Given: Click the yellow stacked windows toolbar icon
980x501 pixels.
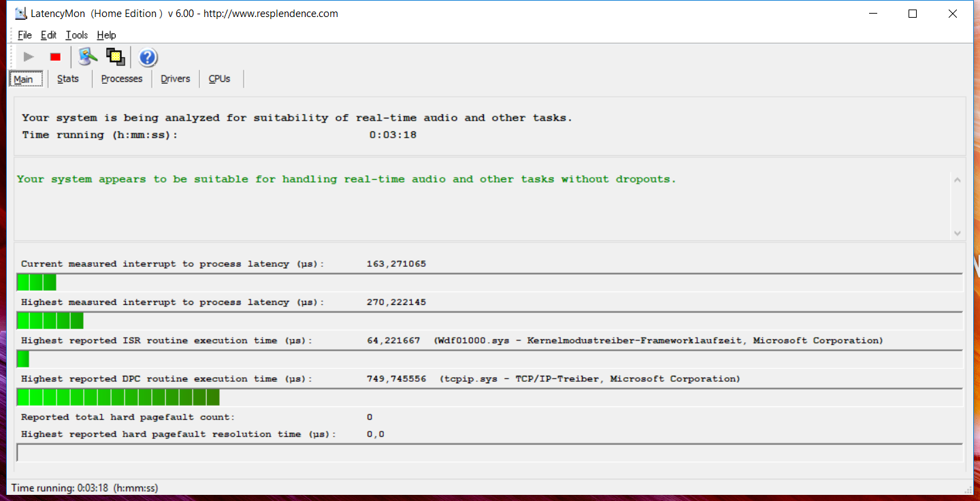Looking at the screenshot, I should pyautogui.click(x=116, y=57).
